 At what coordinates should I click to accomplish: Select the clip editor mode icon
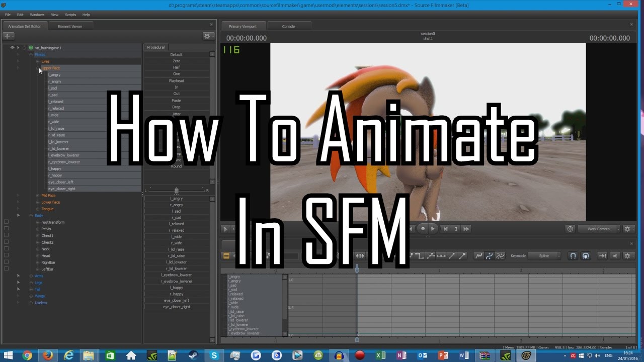226,256
